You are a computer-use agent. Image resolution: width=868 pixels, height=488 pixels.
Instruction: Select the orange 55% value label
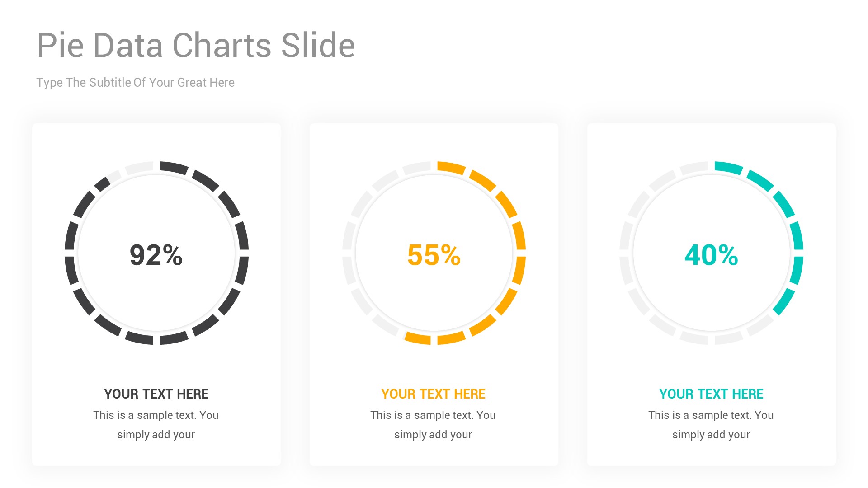tap(434, 255)
